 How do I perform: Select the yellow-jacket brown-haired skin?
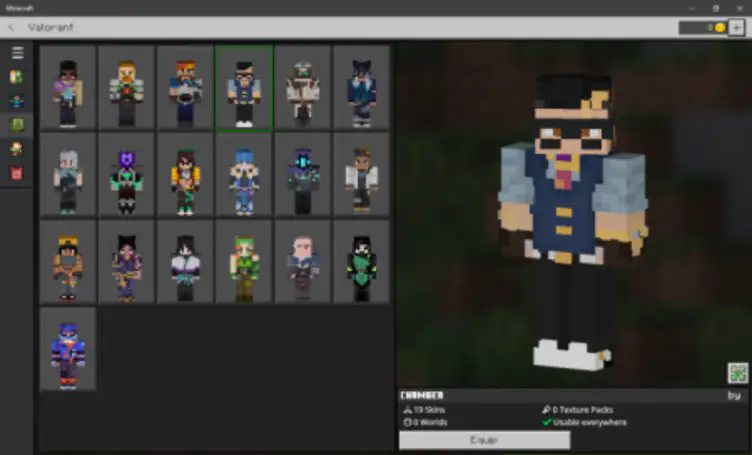point(185,175)
